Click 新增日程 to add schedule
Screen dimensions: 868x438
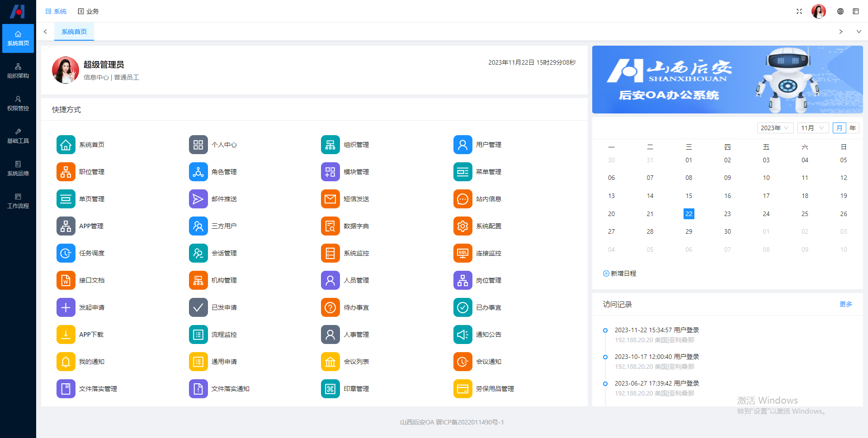619,273
